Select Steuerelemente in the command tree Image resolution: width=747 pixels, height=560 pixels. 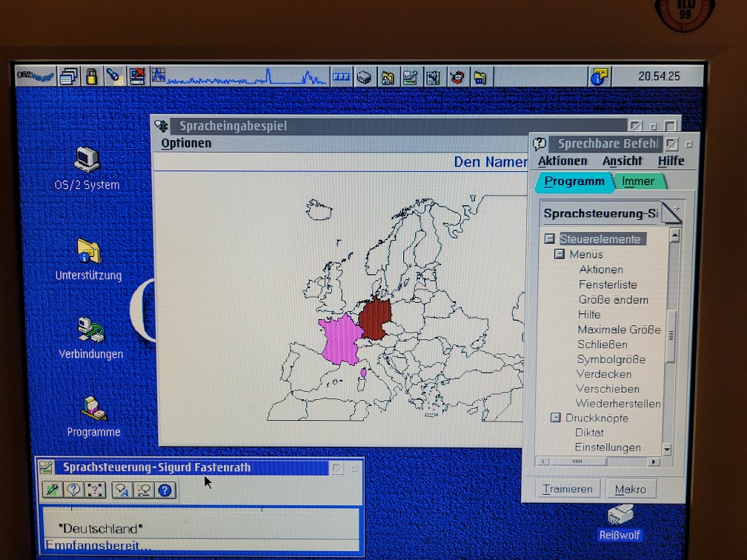coord(602,239)
